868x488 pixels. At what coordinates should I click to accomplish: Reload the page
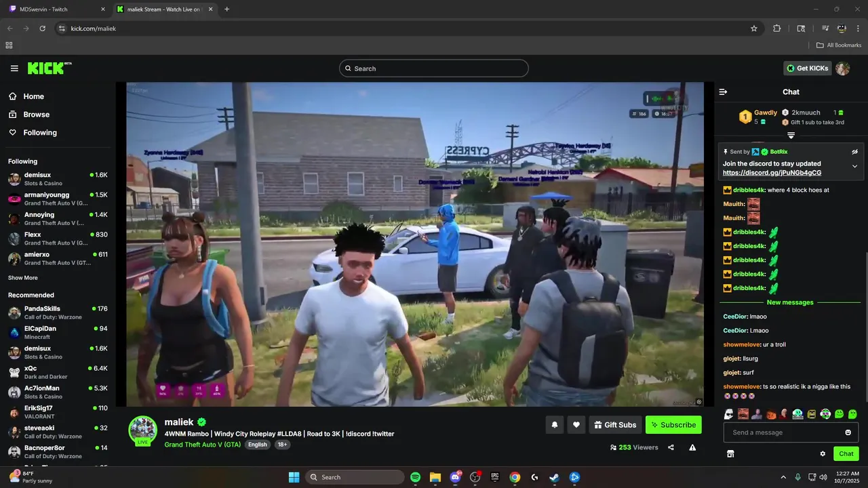42,28
